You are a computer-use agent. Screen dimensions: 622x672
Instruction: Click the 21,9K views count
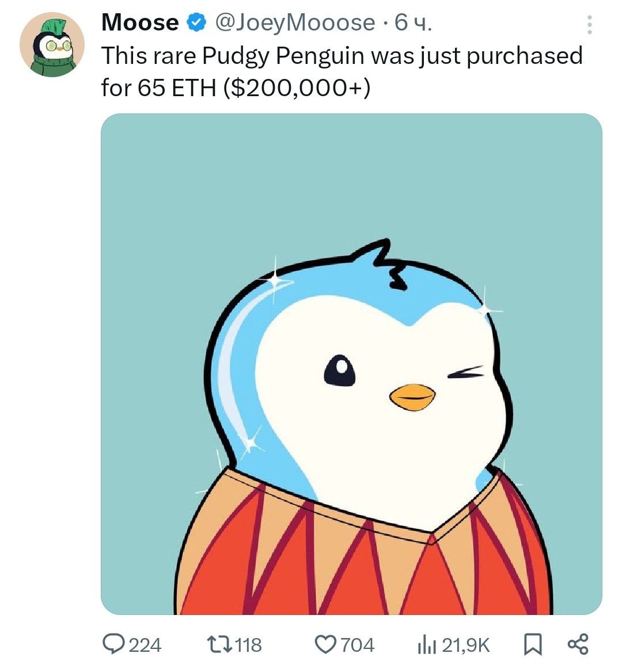click(x=466, y=645)
